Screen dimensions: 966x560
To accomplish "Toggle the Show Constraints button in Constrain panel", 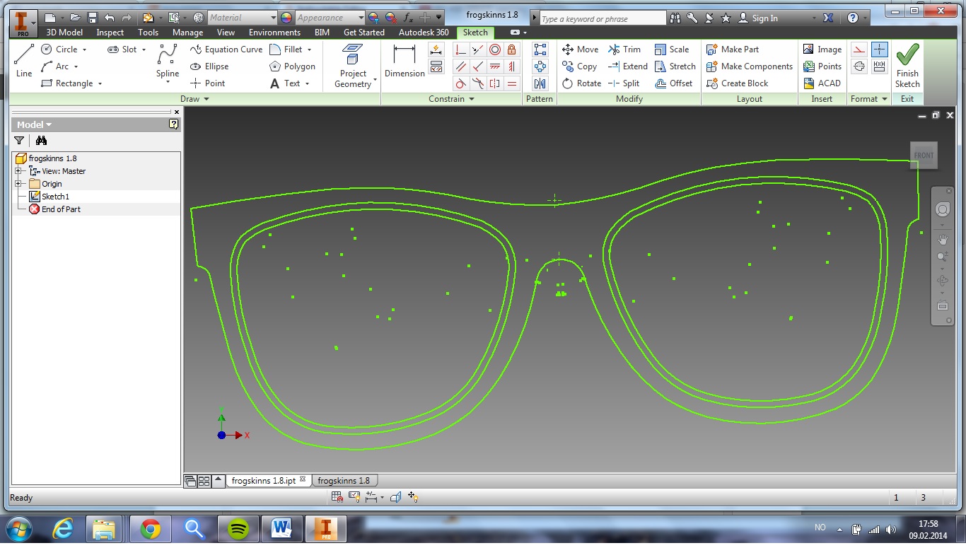I will pyautogui.click(x=436, y=66).
